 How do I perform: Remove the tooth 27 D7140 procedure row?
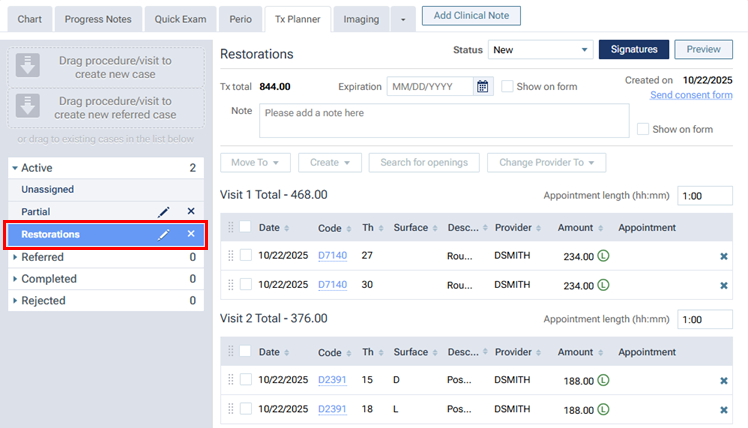pos(723,256)
